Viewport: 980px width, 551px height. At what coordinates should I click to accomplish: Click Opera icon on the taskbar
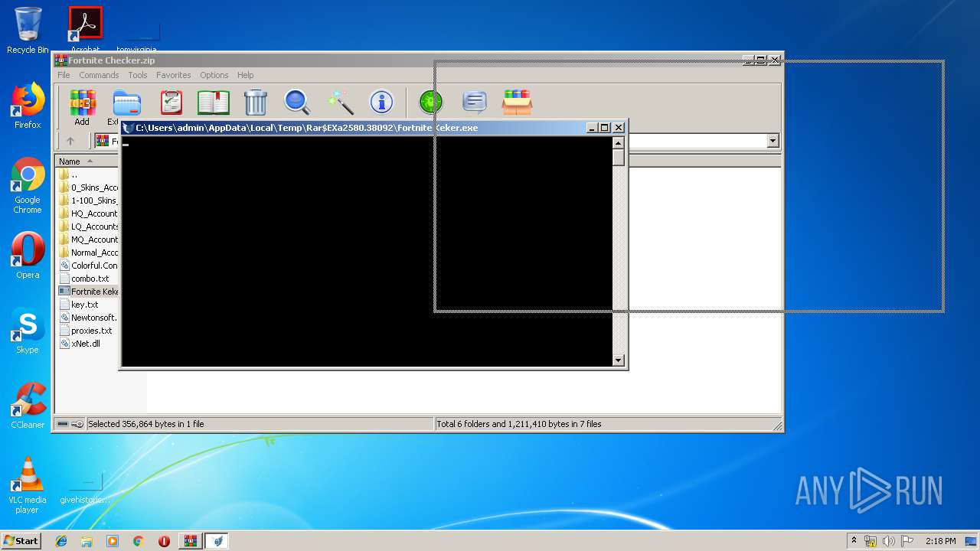(164, 541)
